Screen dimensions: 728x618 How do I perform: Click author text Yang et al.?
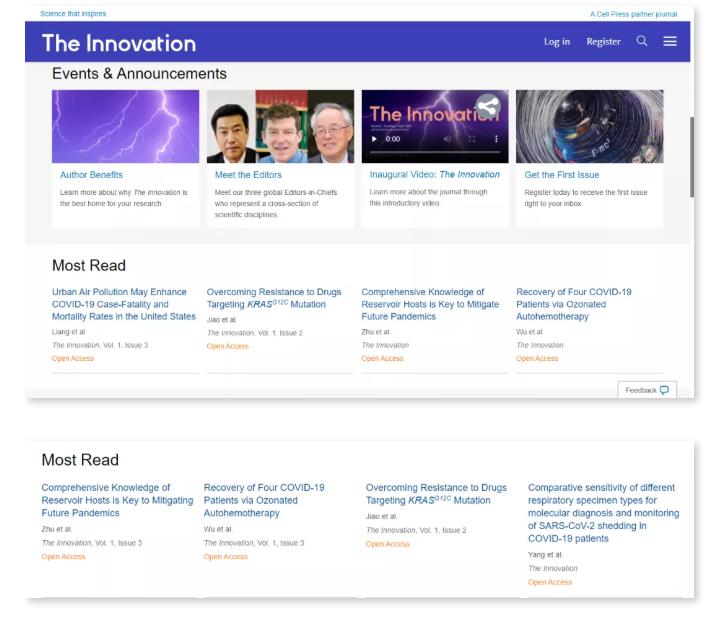tap(545, 554)
